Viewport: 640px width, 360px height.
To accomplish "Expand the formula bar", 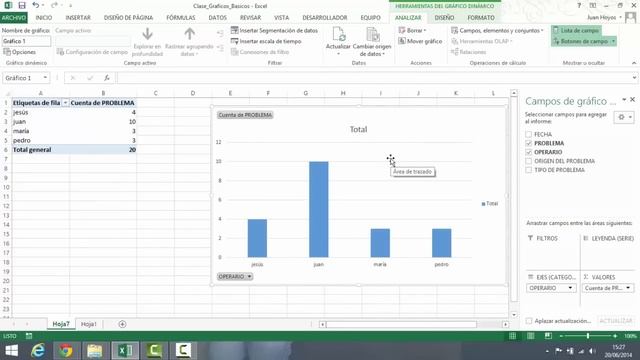I will tap(634, 78).
